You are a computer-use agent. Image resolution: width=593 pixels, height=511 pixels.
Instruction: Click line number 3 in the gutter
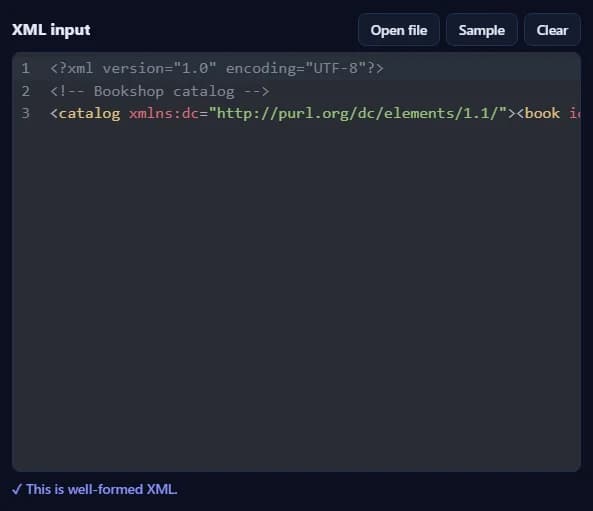pyautogui.click(x=25, y=113)
